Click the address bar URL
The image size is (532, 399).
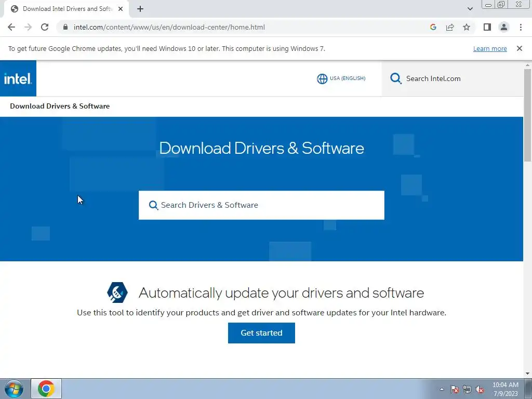tap(169, 27)
